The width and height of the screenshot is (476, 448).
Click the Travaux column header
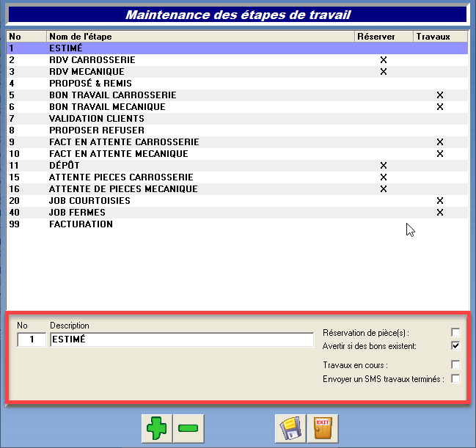(441, 37)
